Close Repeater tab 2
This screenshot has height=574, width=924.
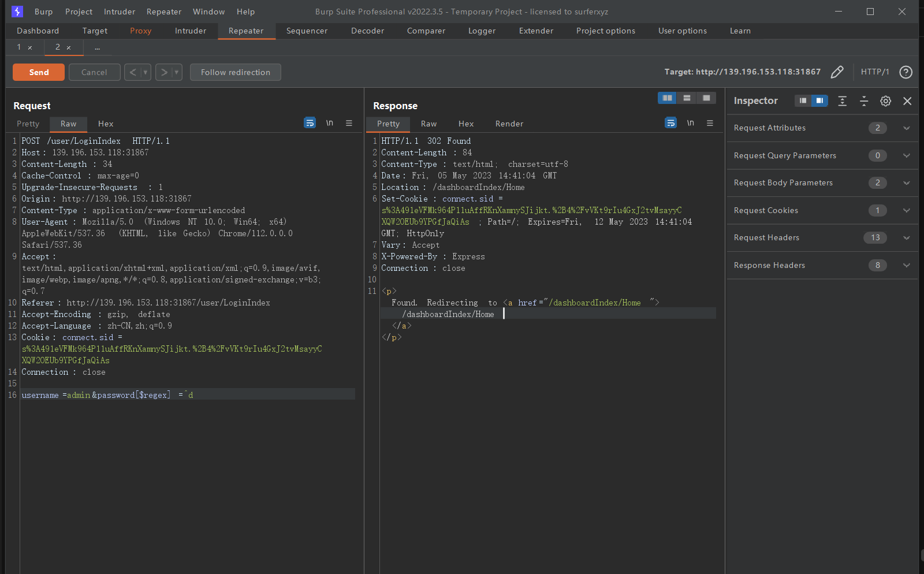click(69, 47)
